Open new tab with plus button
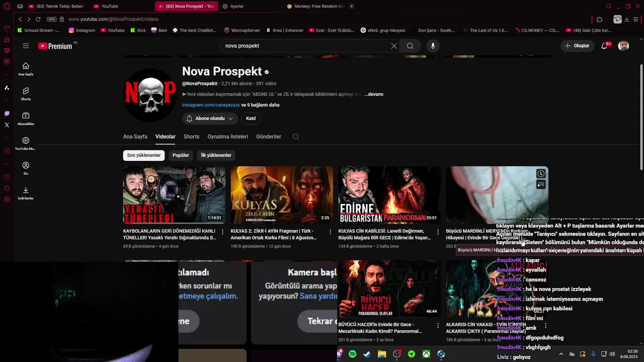The image size is (644, 362). tap(352, 6)
